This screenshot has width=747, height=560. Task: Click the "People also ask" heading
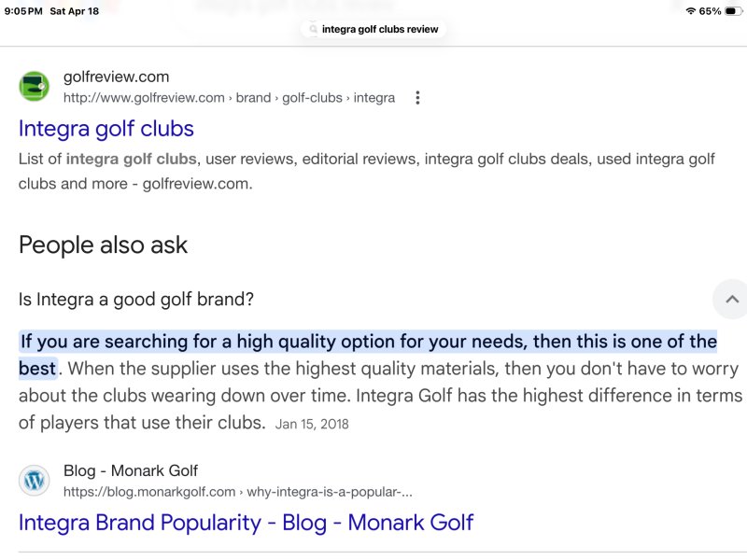(x=103, y=245)
